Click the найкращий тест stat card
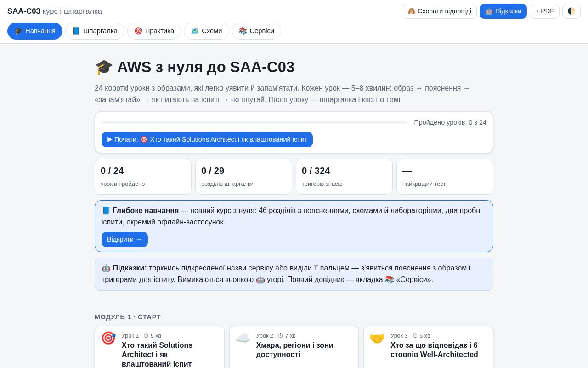This screenshot has height=368, width=588. [445, 177]
